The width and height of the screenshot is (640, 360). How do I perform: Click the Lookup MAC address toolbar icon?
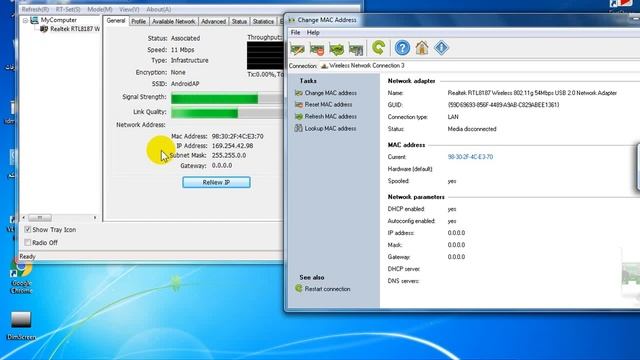pyautogui.click(x=356, y=49)
